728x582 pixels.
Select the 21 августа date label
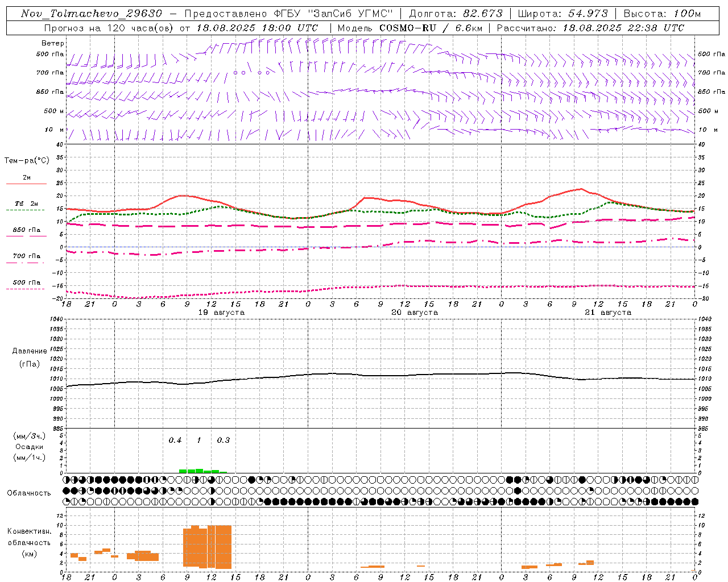point(608,313)
